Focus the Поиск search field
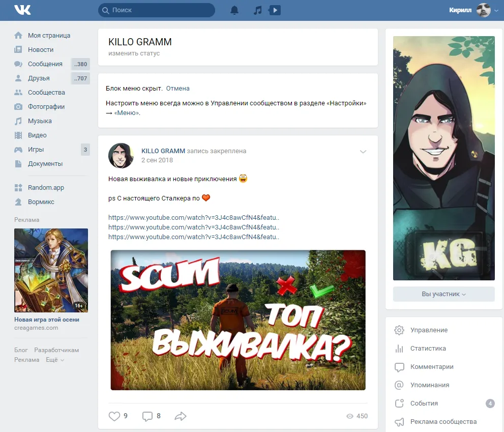Screen dimensions: 504x432 [157, 10]
